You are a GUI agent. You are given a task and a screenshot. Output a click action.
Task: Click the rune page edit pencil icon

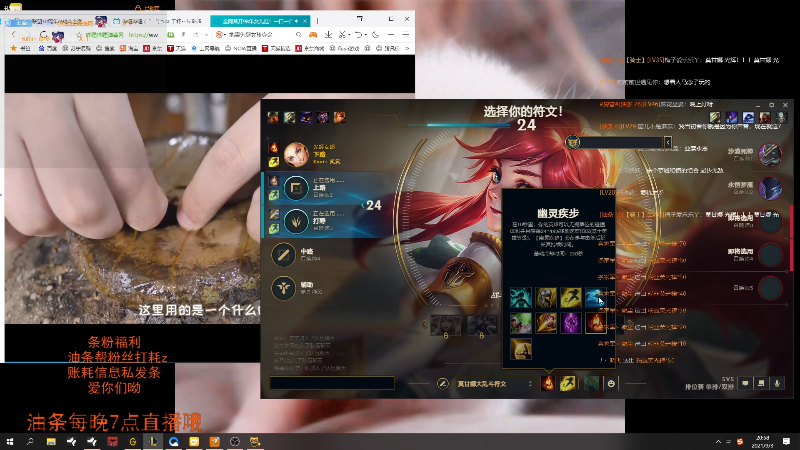[442, 383]
